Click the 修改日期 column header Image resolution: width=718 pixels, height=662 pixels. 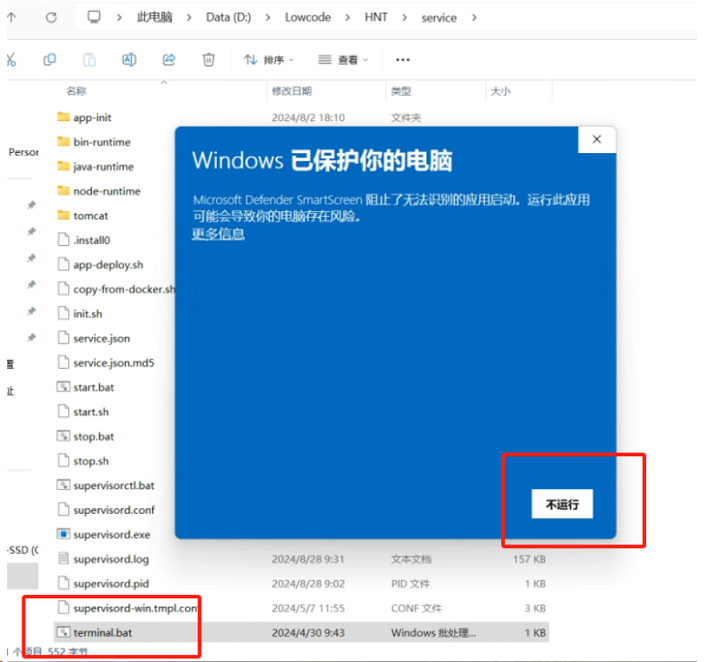click(x=292, y=91)
